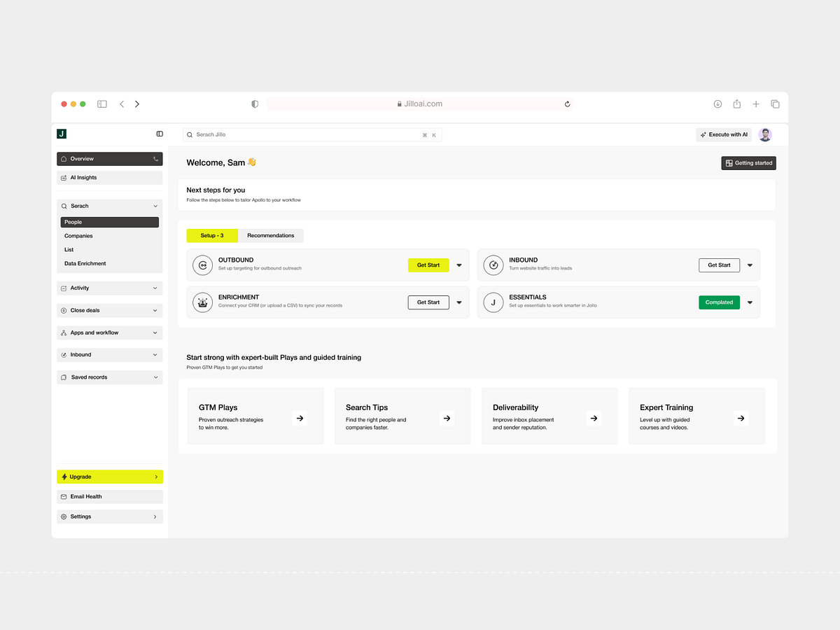This screenshot has width=840, height=630.
Task: Click the AI Insights sidebar item
Action: [110, 178]
